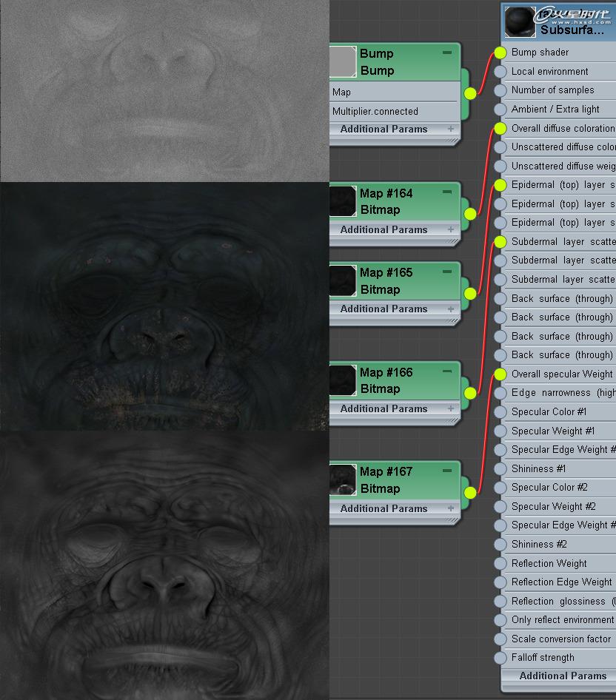
Task: Click the Subsurface material sphere preview
Action: [x=520, y=22]
